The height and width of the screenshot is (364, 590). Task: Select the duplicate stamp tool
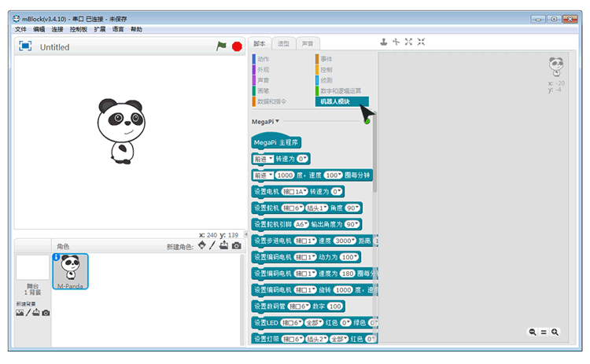[x=383, y=42]
